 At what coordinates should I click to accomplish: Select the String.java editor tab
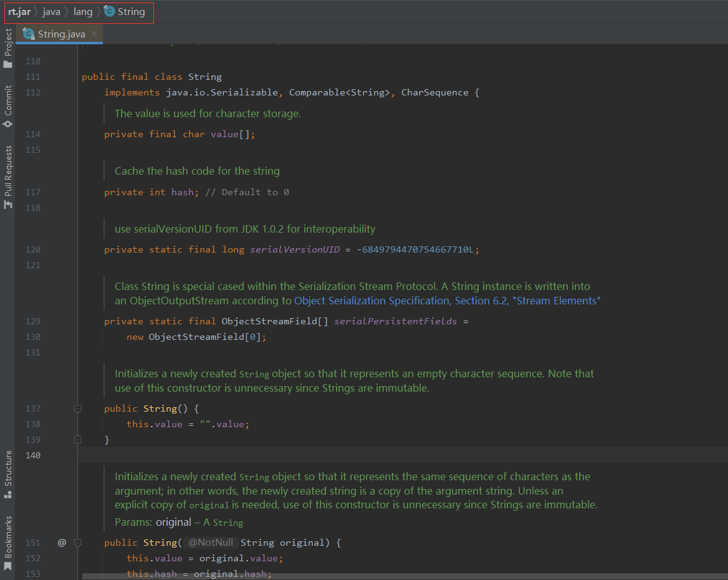click(x=59, y=34)
